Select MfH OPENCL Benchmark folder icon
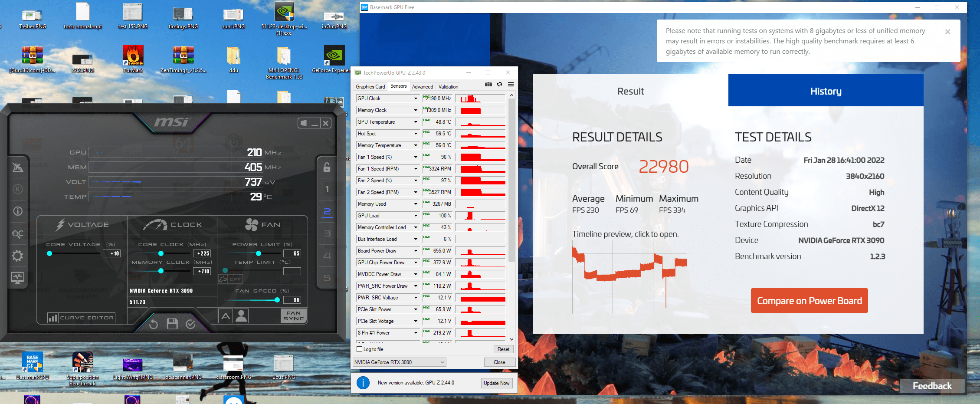This screenshot has height=404, width=980. click(x=284, y=62)
